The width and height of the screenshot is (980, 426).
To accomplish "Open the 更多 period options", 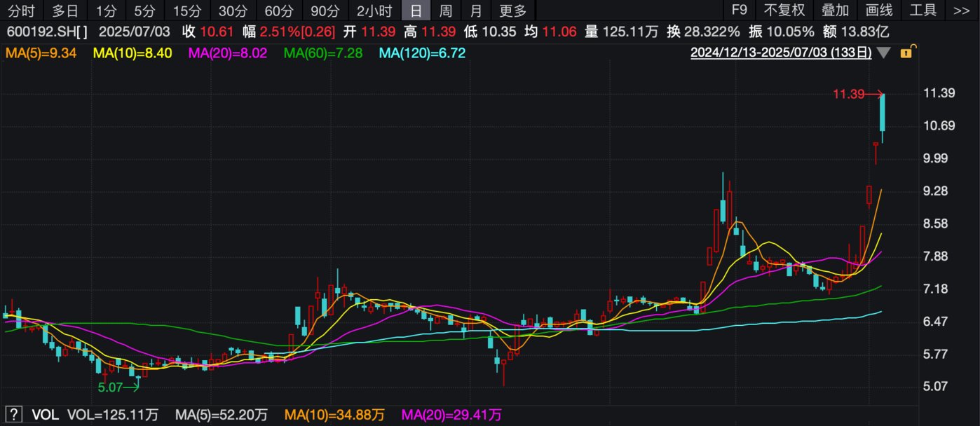I will click(x=512, y=11).
